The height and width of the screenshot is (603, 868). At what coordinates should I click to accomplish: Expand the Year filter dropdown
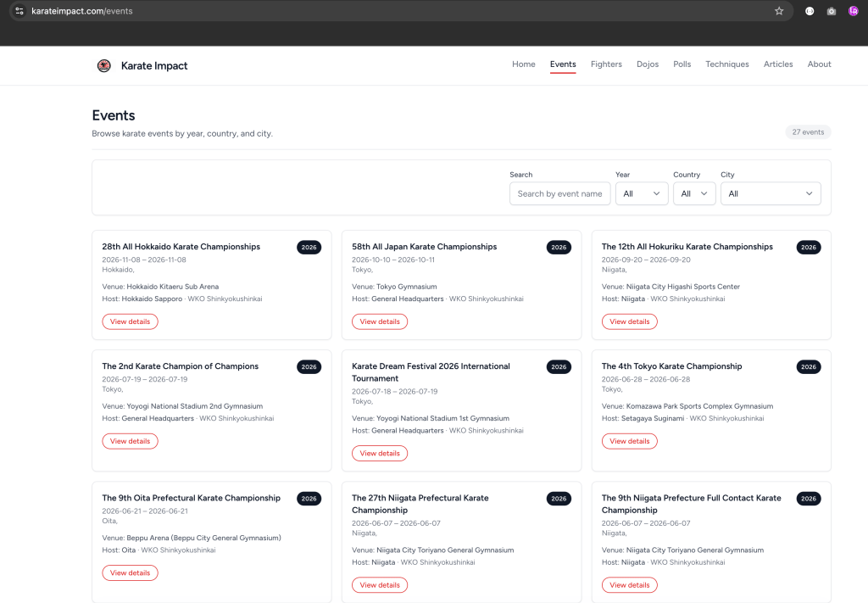pos(642,193)
